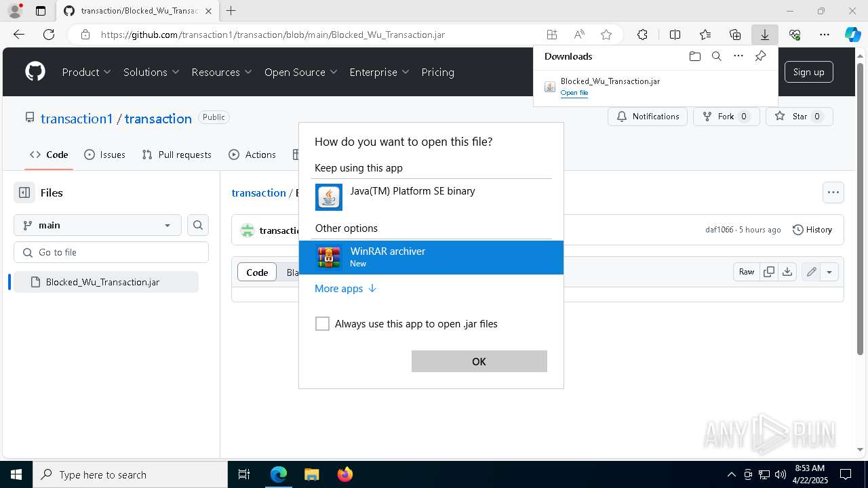
Task: Open the Collections icon
Action: click(x=735, y=35)
